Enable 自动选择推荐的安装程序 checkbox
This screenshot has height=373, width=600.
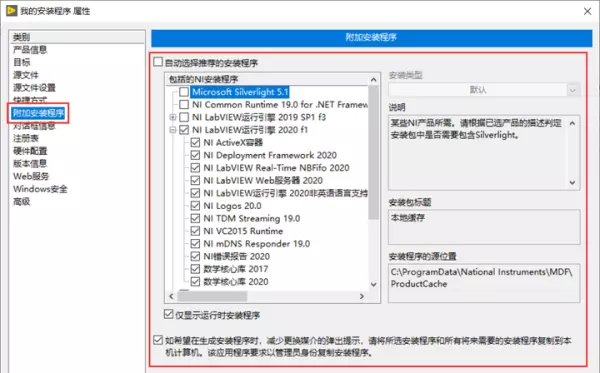pyautogui.click(x=158, y=62)
